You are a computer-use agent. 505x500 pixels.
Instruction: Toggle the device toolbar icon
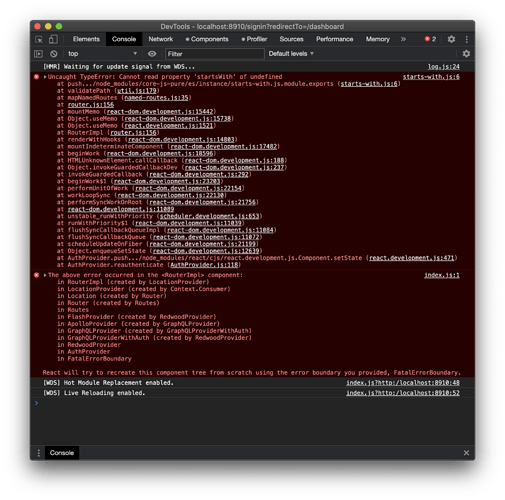click(53, 39)
